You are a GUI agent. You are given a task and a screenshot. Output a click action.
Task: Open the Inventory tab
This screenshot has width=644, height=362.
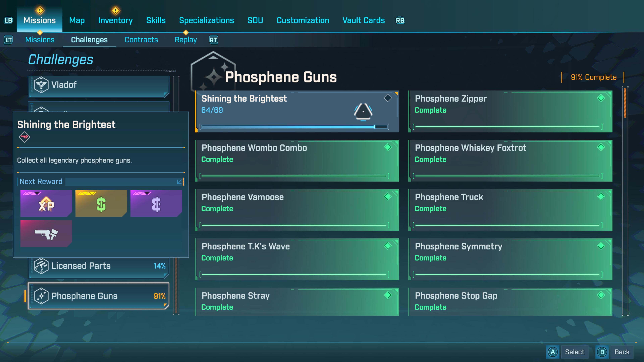pyautogui.click(x=115, y=20)
